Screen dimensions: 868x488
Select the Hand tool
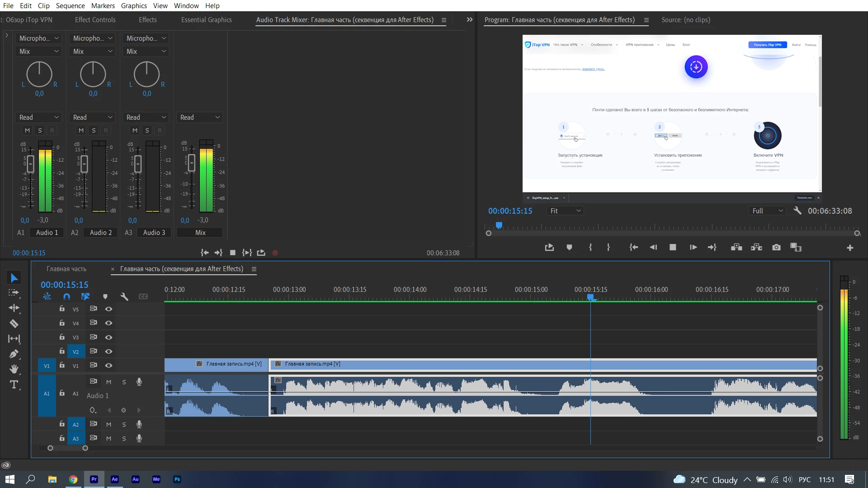point(14,369)
